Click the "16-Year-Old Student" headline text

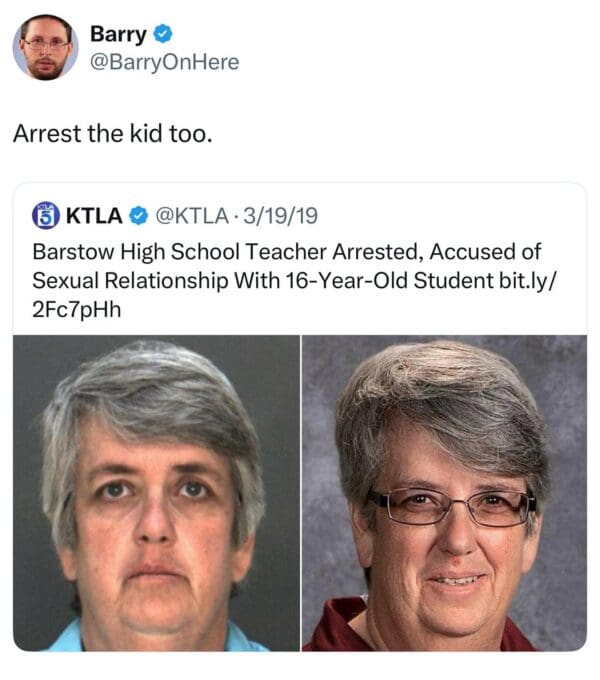389,280
